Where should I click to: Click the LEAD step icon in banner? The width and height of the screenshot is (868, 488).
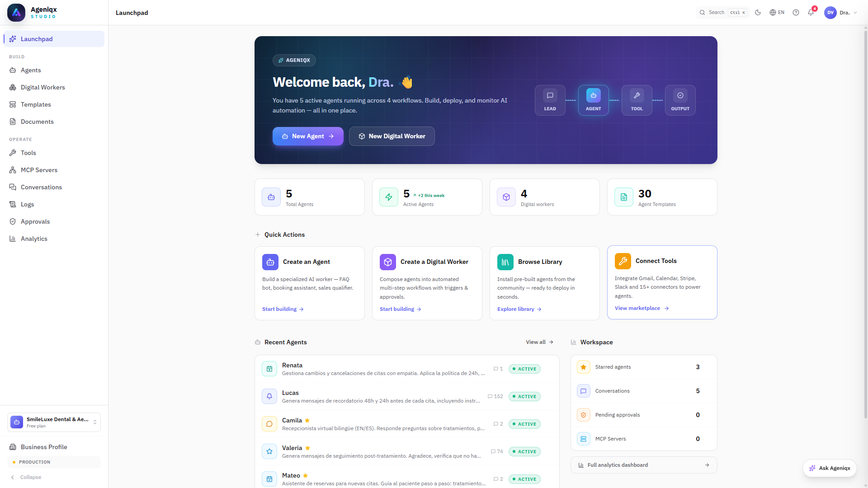(550, 96)
